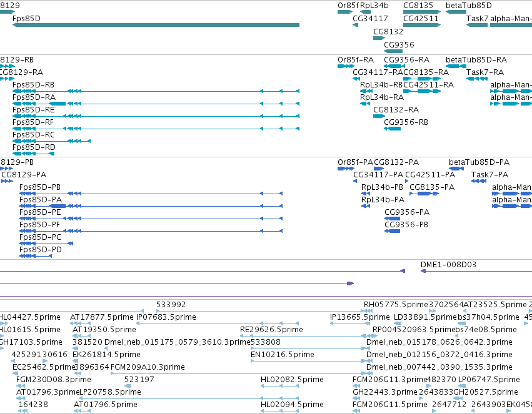The height and width of the screenshot is (414, 532).
Task: Click the RpL34b-PB protein label
Action: click(382, 187)
